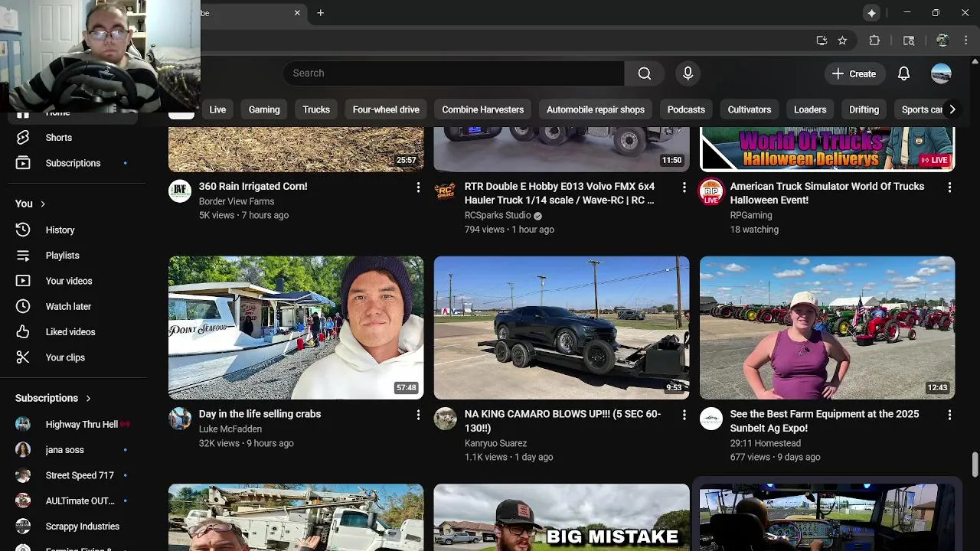Play the black Camaro on trailer thumbnail

561,328
